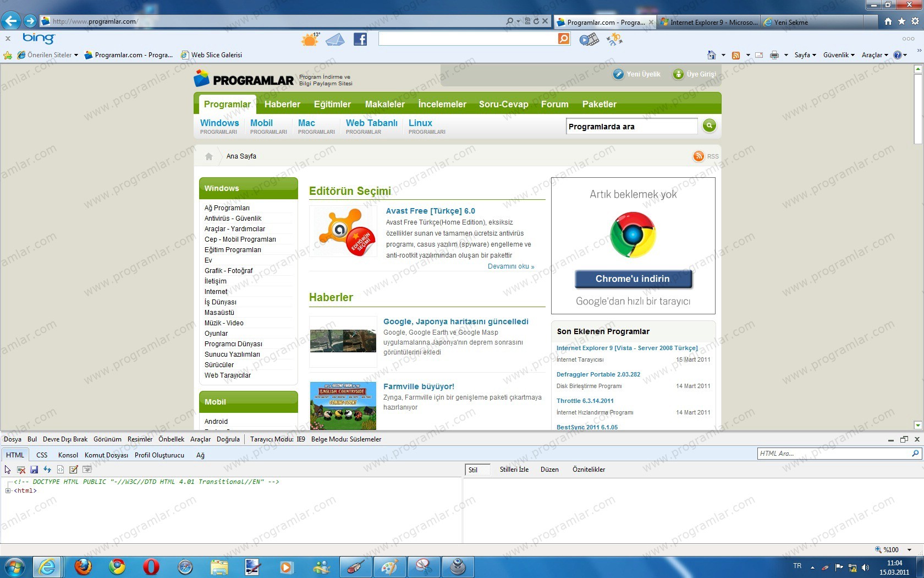Image resolution: width=924 pixels, height=578 pixels.
Task: Open the print options dropdown arrow
Action: (786, 55)
